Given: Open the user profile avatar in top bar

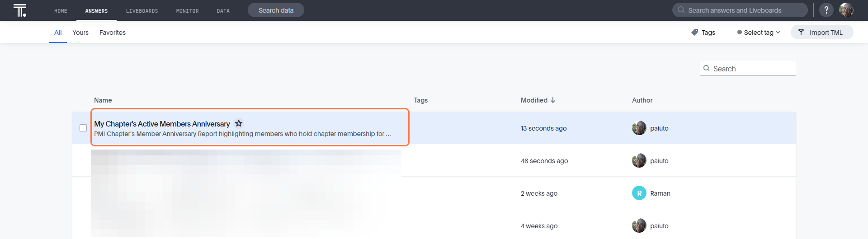Looking at the screenshot, I should [x=846, y=10].
